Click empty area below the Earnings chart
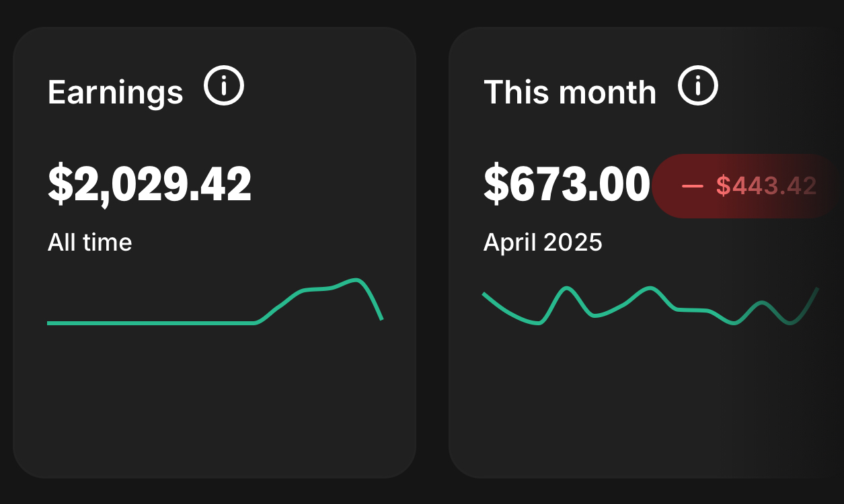Viewport: 844px width, 504px height. [x=215, y=396]
